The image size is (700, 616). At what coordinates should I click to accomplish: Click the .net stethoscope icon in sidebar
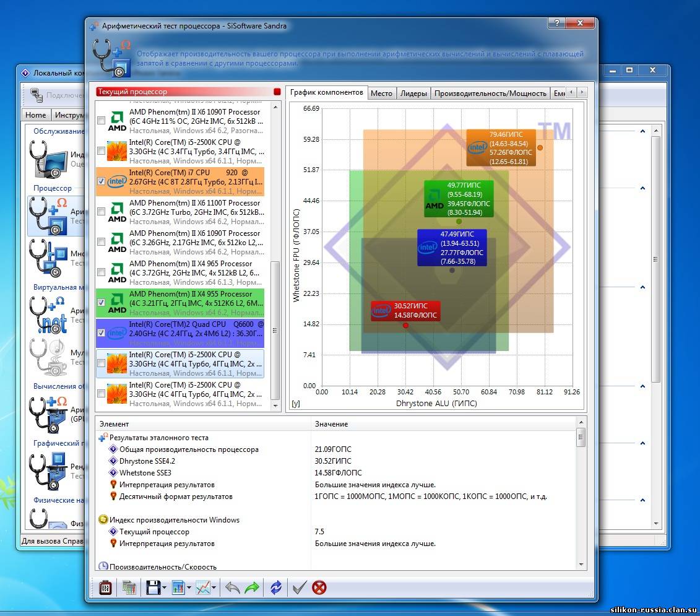tap(48, 315)
